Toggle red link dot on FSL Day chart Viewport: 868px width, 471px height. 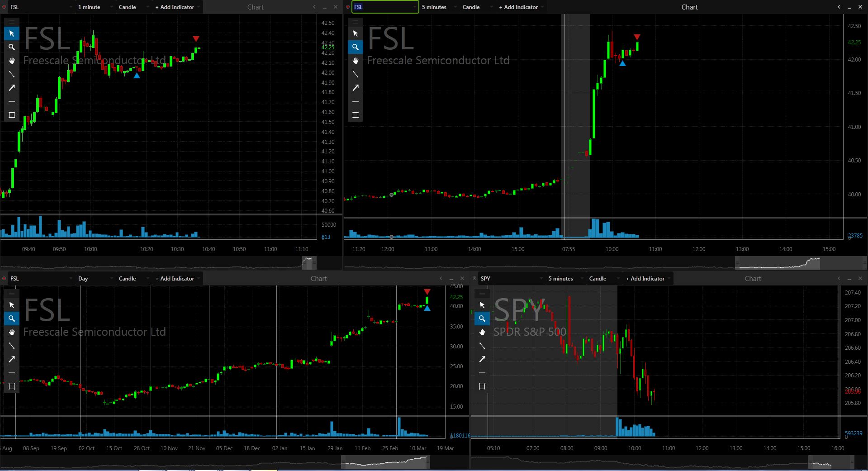point(4,279)
